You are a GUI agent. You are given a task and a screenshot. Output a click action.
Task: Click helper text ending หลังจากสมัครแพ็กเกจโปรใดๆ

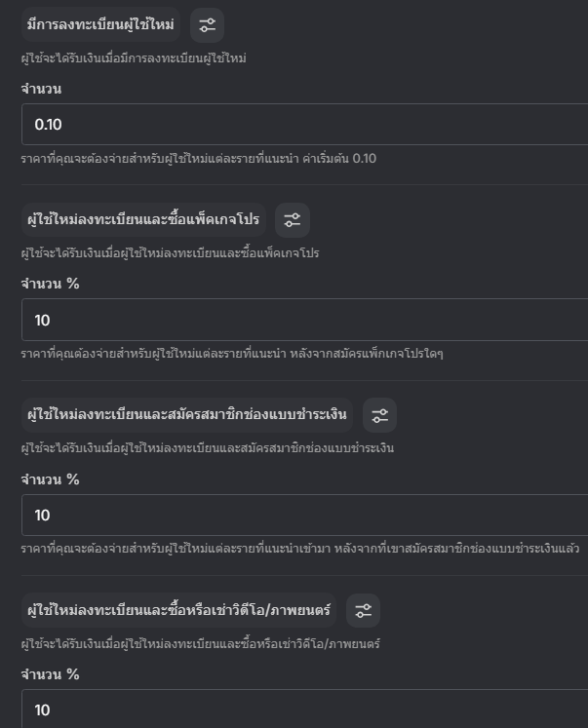(232, 354)
